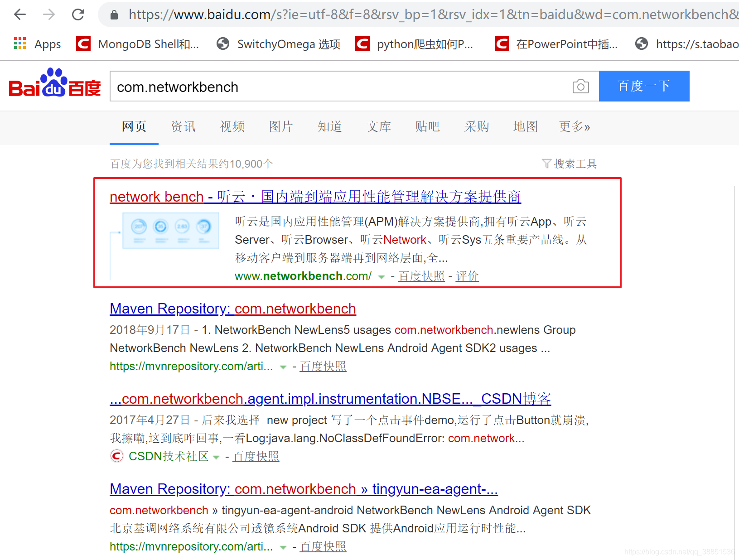
Task: Click the padlock icon in the address bar
Action: pos(114,15)
